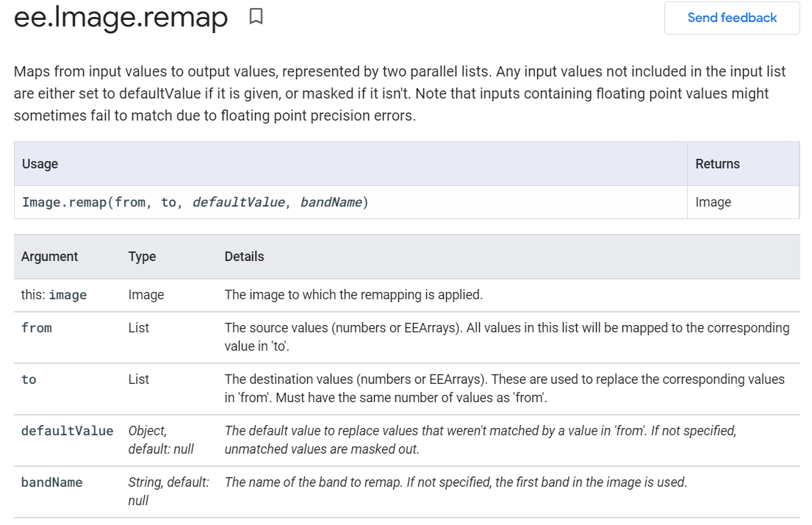Screen dimensions: 812x525
Task: Click the 'defaultValue' argument name in the table
Action: click(67, 431)
